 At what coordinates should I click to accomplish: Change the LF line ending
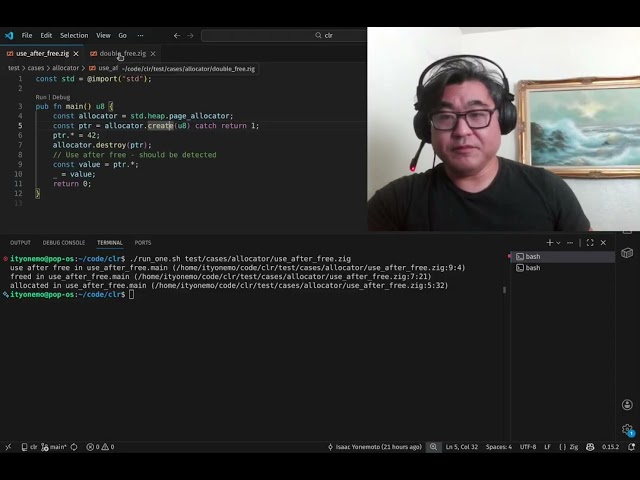click(547, 447)
